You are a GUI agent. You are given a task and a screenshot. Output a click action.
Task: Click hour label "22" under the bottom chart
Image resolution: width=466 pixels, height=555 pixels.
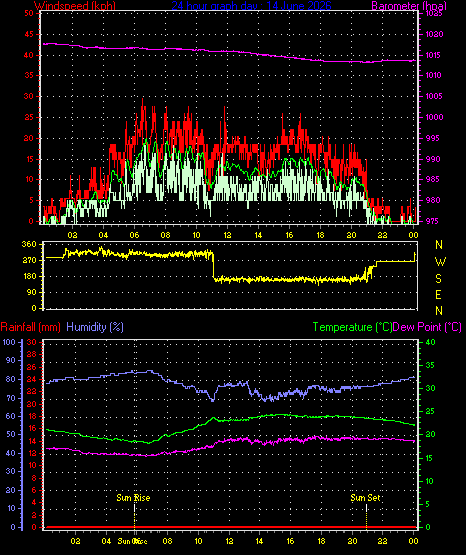point(382,541)
